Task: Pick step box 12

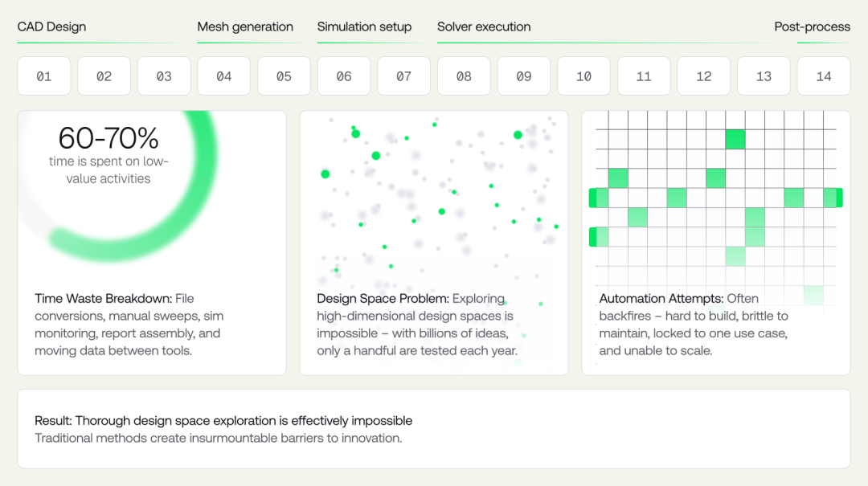Action: (x=703, y=76)
